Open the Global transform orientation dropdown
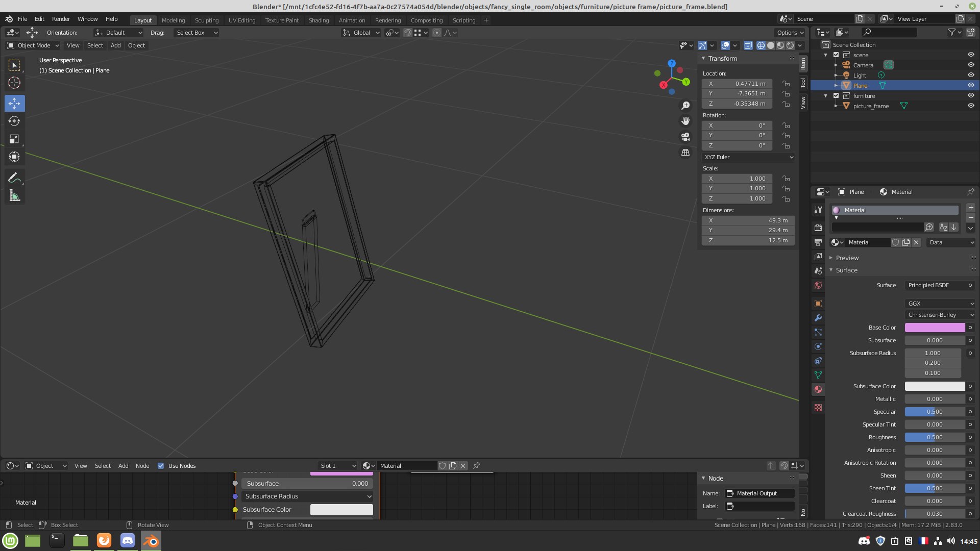Image resolution: width=980 pixels, height=551 pixels. click(361, 33)
